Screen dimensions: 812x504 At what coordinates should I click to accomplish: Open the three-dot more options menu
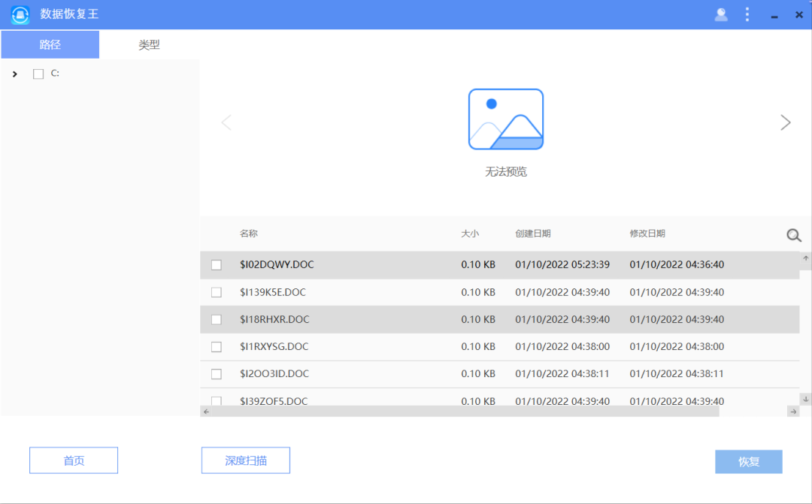point(747,14)
